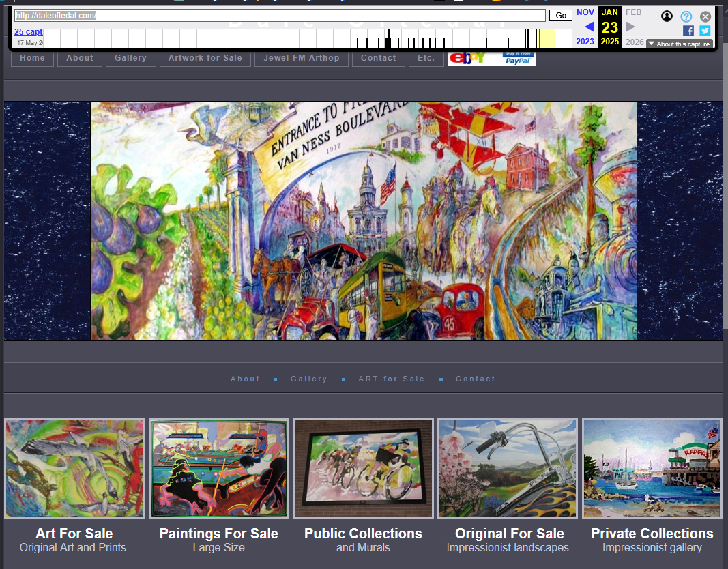
Task: Open the Gallery navigation tab
Action: (130, 58)
